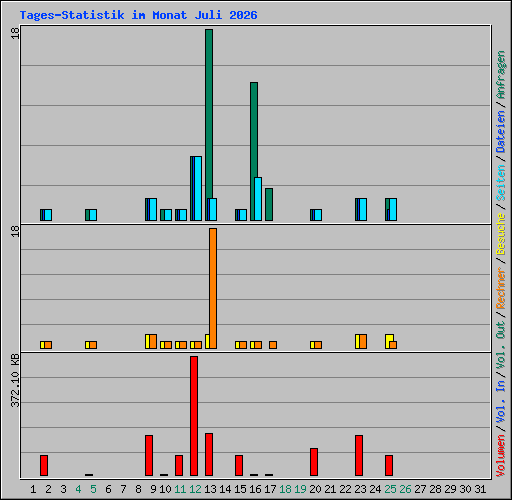Click the title 'Tages-Statistik im Monat Juli 2026'
The image size is (512, 500).
138,15
